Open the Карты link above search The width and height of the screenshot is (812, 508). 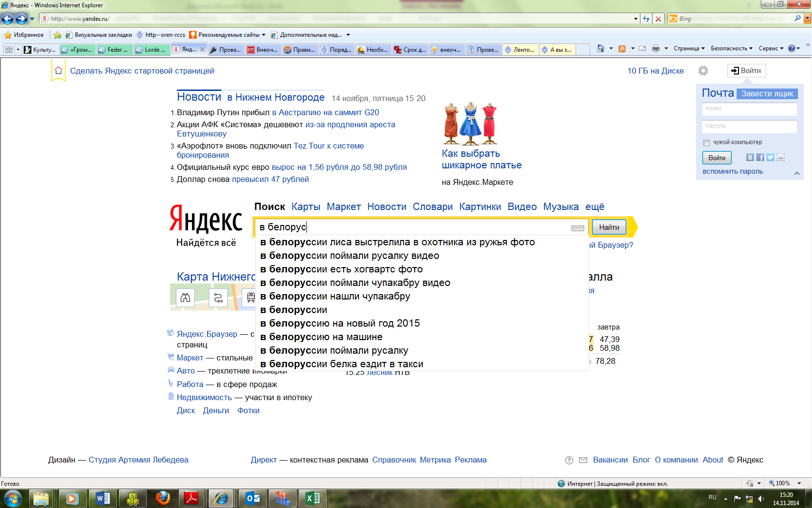point(306,207)
